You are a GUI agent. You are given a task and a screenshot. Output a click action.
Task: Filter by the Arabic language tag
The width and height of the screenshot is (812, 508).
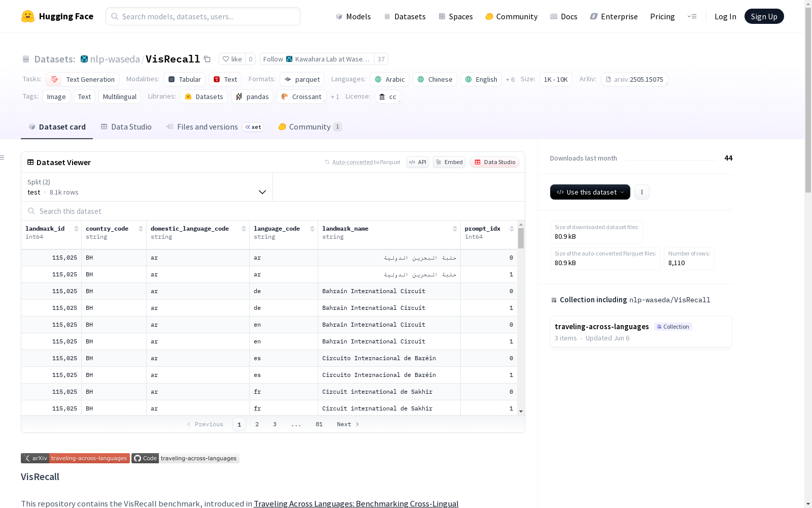[390, 79]
